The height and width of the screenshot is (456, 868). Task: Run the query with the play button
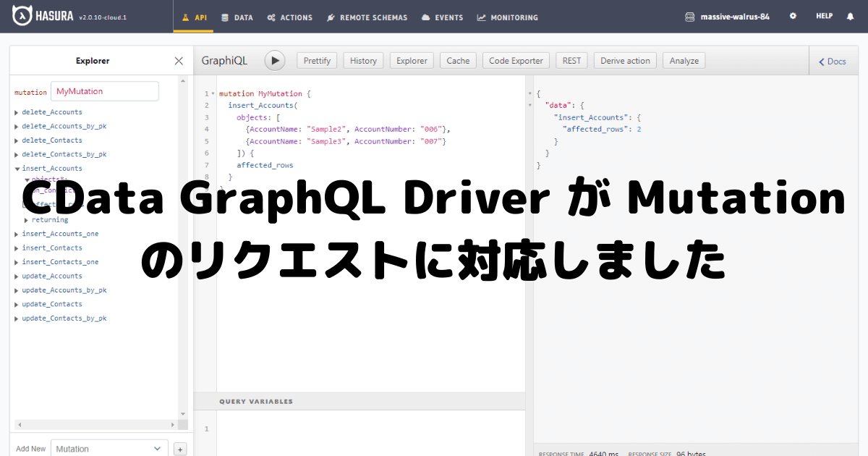(275, 61)
